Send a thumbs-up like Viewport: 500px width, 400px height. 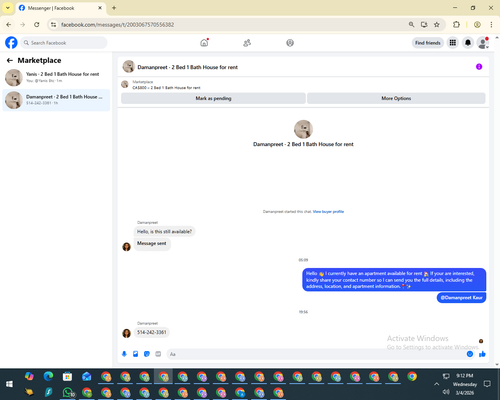(482, 354)
